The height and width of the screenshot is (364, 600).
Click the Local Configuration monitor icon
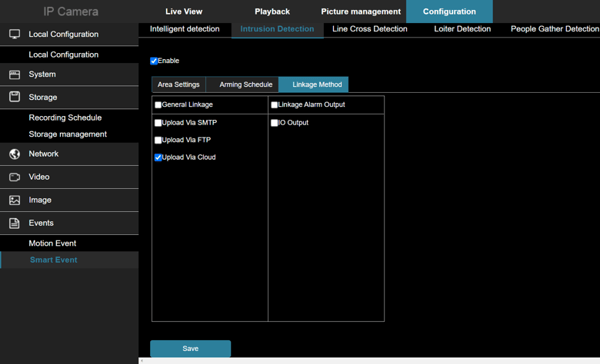[15, 34]
